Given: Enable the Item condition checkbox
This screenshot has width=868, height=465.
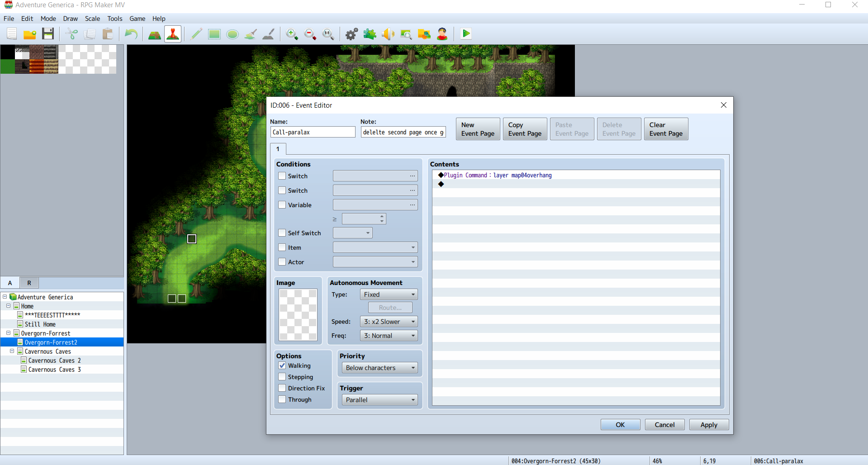Looking at the screenshot, I should click(282, 247).
